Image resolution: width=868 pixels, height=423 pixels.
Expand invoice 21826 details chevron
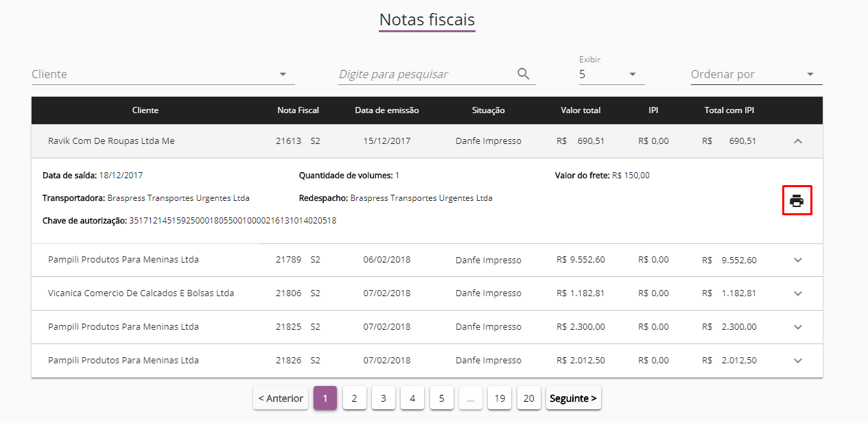[797, 361]
